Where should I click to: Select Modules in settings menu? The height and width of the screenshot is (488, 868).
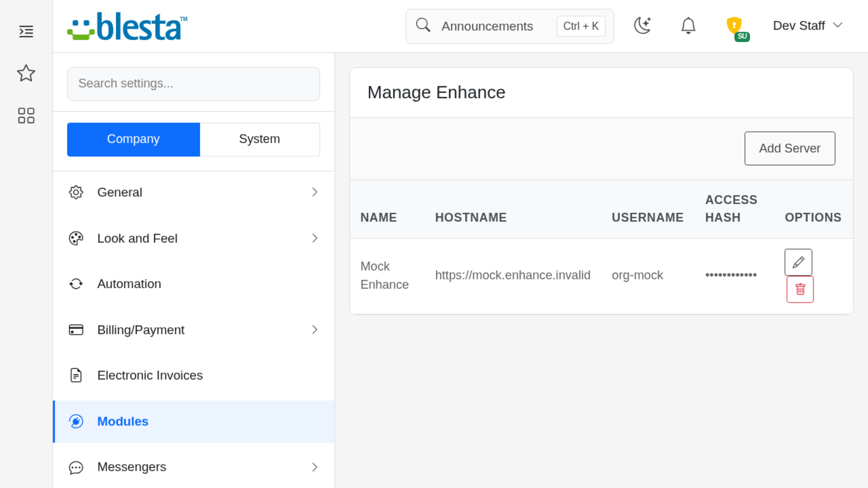(x=193, y=422)
